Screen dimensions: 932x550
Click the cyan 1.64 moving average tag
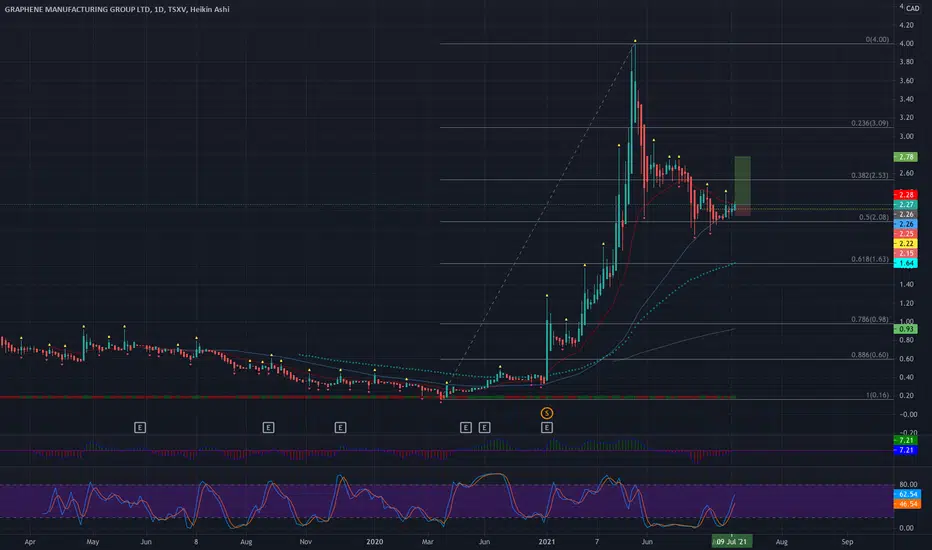(905, 263)
